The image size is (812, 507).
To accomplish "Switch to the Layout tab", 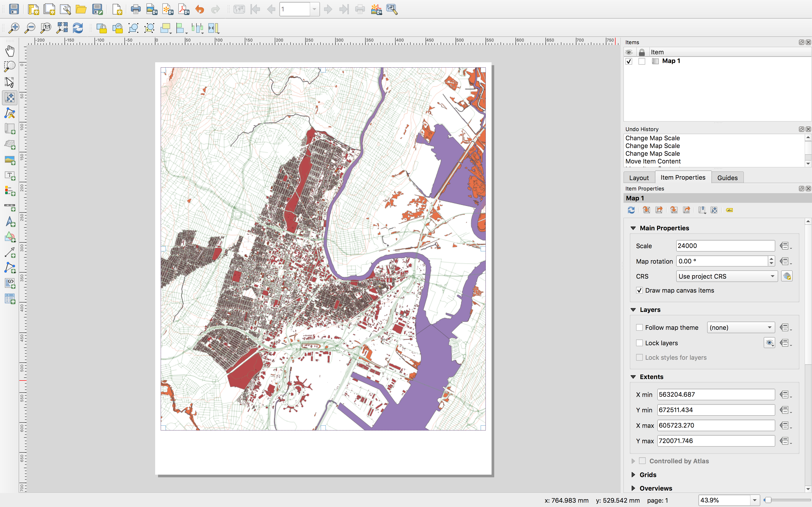I will point(638,178).
